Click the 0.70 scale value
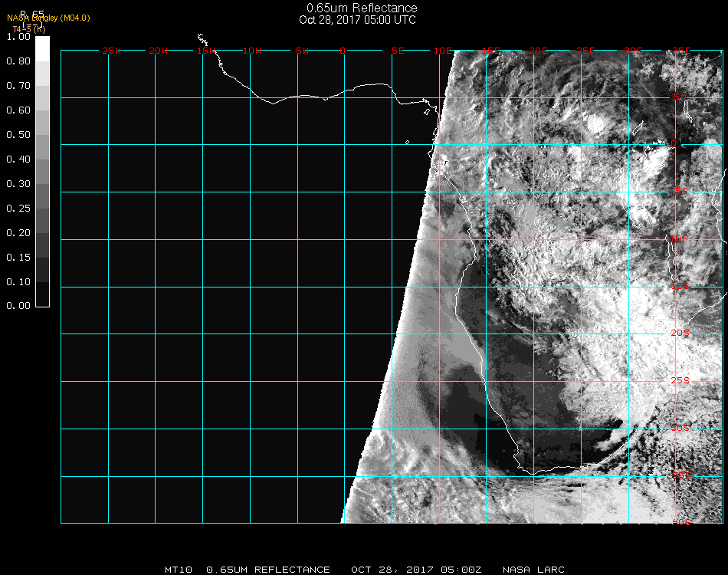Viewport: 728px width, 575px height. pos(18,86)
